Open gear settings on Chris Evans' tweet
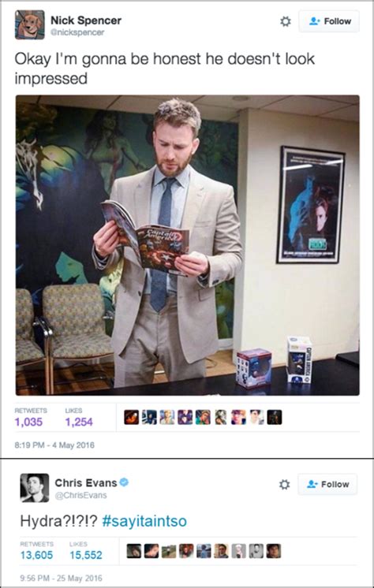Image resolution: width=374 pixels, height=588 pixels. (285, 485)
